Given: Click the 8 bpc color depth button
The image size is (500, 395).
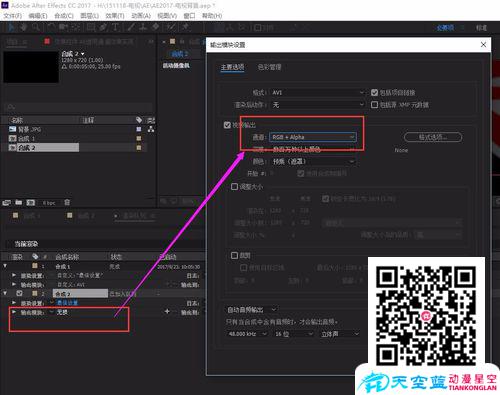Looking at the screenshot, I should point(49,203).
